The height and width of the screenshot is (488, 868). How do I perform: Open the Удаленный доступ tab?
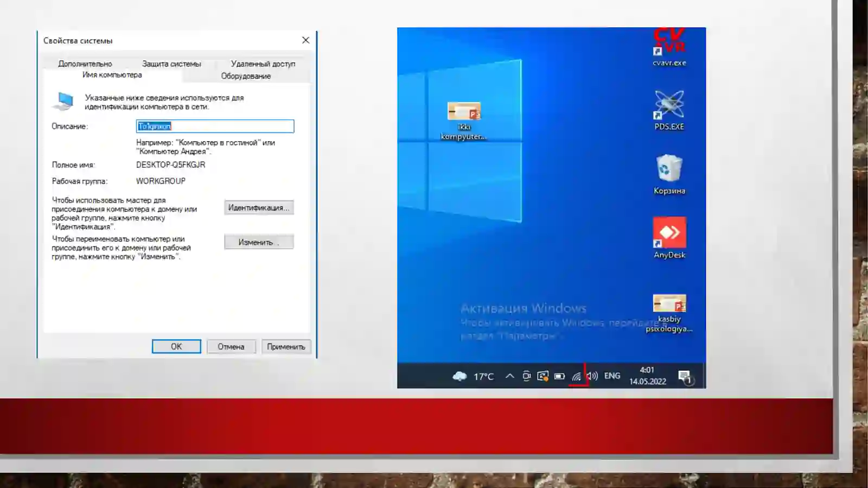coord(263,64)
